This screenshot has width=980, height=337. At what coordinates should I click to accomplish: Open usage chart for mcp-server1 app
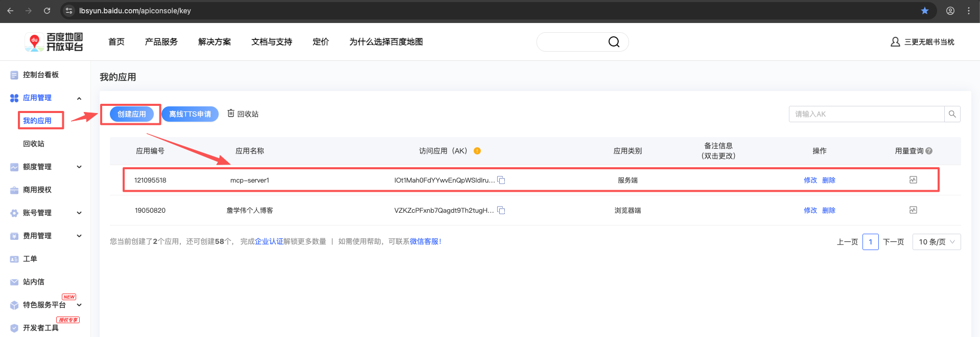tap(913, 180)
